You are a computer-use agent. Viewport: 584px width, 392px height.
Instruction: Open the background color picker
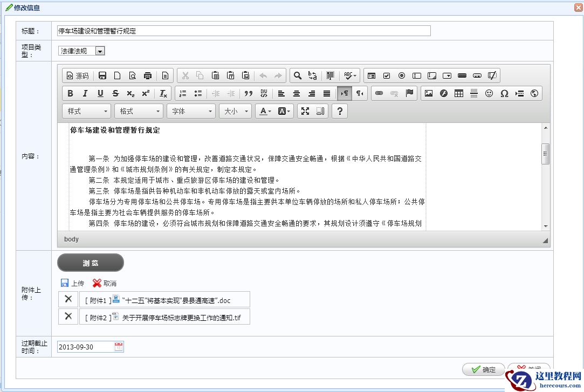tap(284, 111)
